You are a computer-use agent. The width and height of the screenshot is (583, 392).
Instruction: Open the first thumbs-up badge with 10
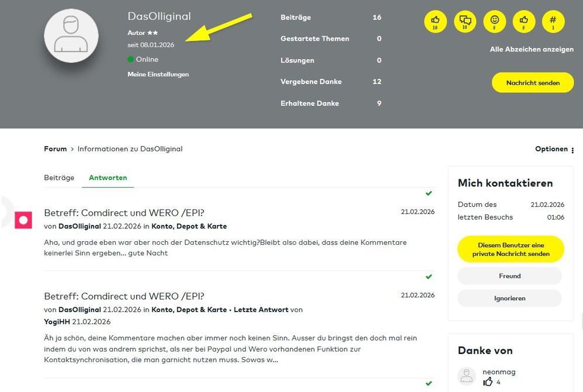point(435,22)
